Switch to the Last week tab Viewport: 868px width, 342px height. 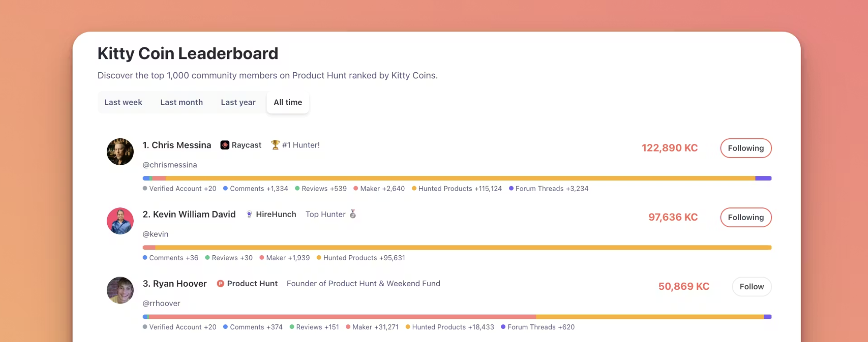123,102
